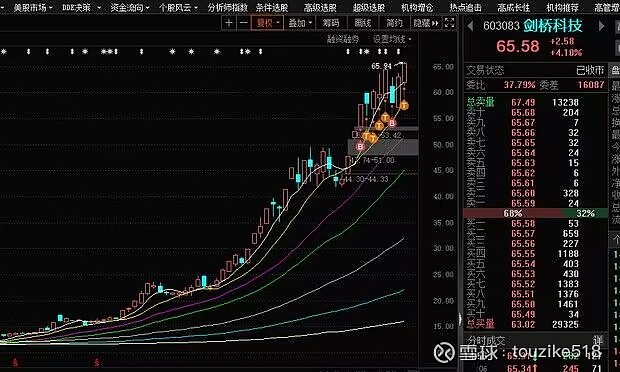Go to previous stock with left arrow
Image resolution: width=620 pixels, height=372 pixels.
(x=470, y=26)
